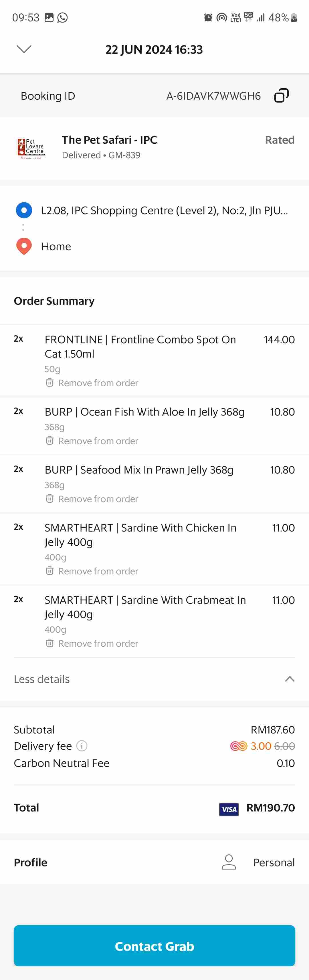Click trash icon for Frontline Combo item
The image size is (309, 980).
[49, 382]
